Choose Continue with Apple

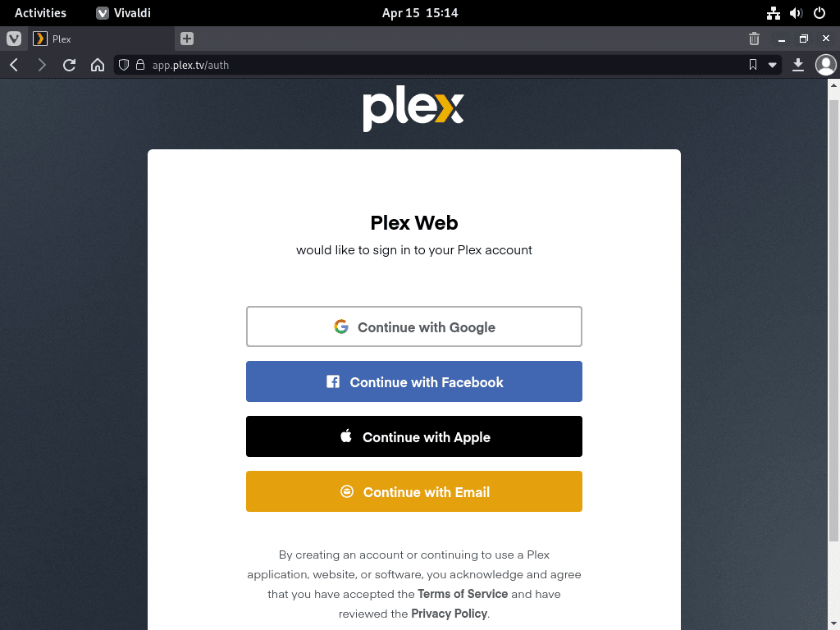point(414,436)
